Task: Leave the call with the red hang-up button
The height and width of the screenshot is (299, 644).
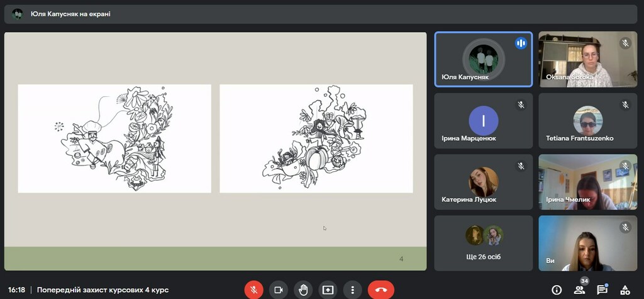Action: (381, 290)
